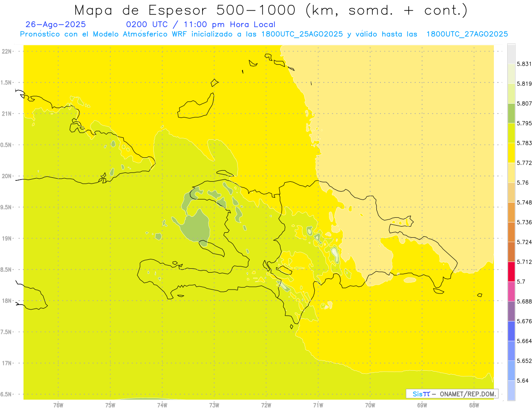Screen dimensions: 532x411
Task: Click the 73W longitude label
Action: pyautogui.click(x=214, y=405)
